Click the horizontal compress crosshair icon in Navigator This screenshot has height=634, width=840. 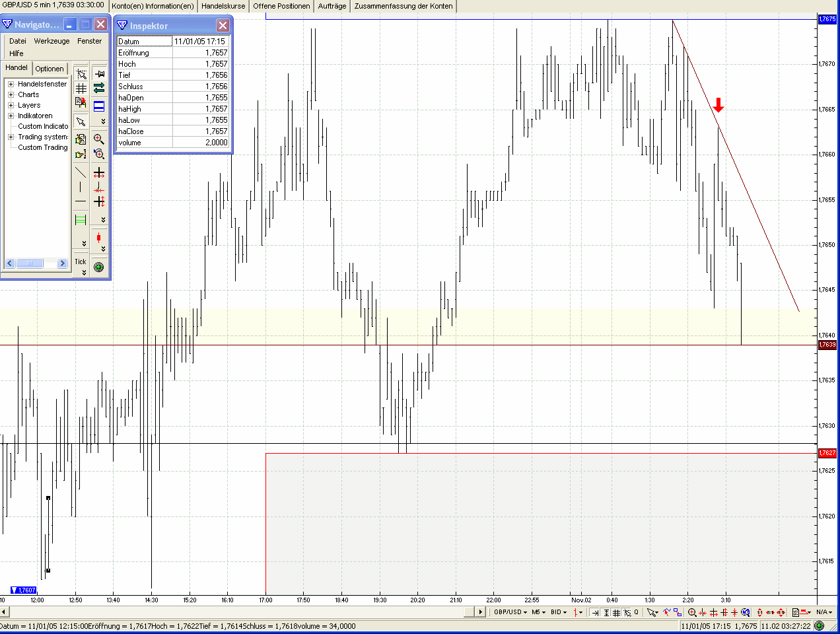[99, 188]
